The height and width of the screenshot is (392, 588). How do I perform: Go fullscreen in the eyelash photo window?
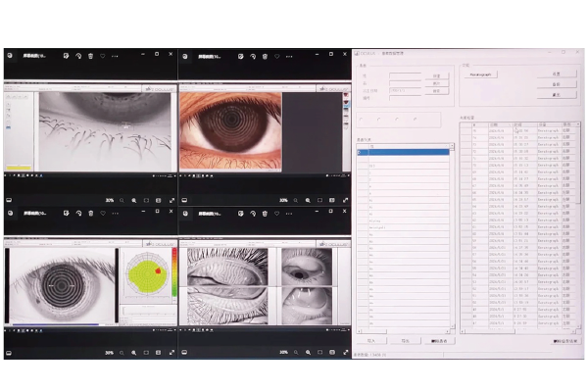tap(171, 200)
